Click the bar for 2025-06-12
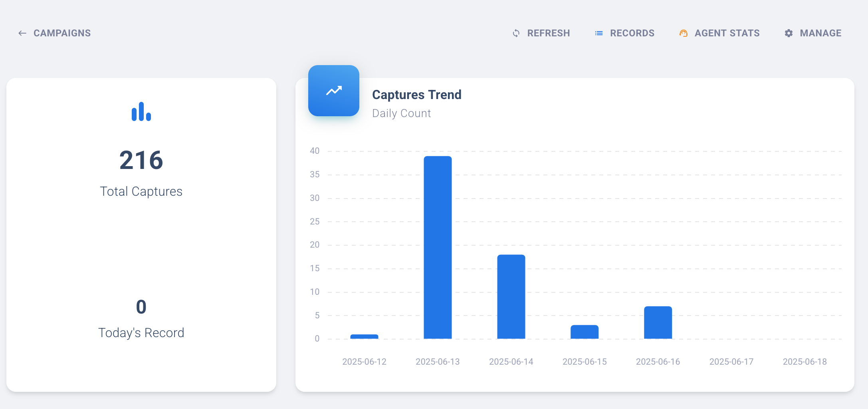Image resolution: width=868 pixels, height=409 pixels. (x=364, y=336)
